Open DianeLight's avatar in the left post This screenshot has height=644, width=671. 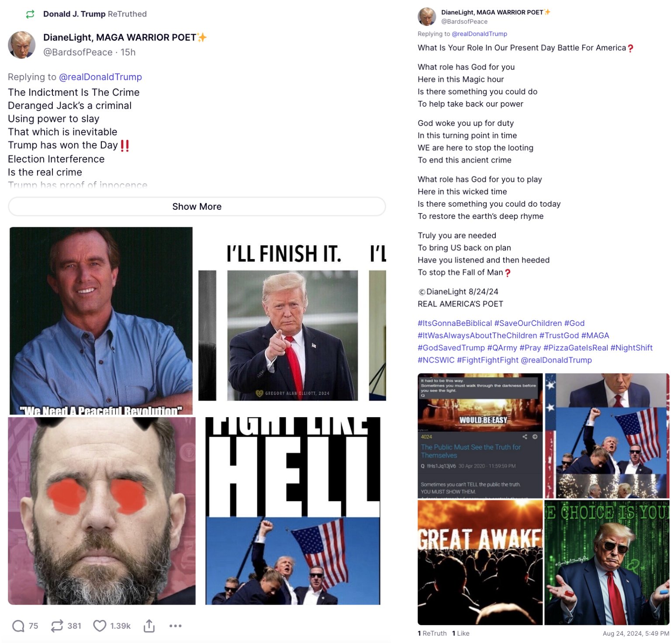click(21, 45)
